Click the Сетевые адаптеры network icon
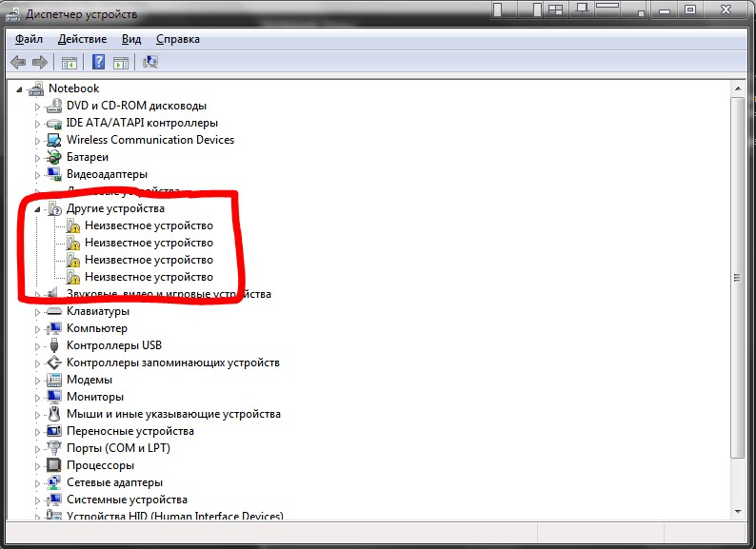 tap(54, 482)
